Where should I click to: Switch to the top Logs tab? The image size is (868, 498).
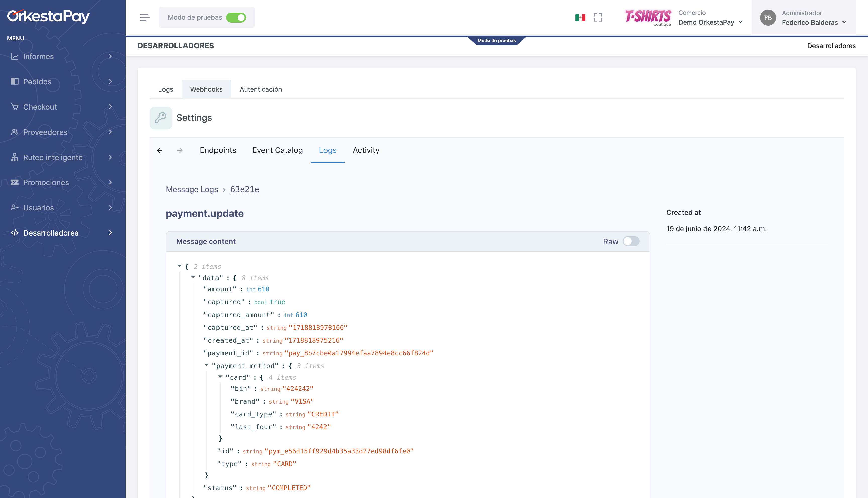[x=166, y=89]
